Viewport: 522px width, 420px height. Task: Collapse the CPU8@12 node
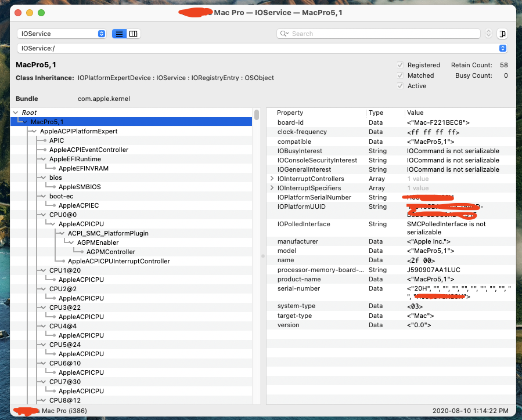(x=44, y=400)
